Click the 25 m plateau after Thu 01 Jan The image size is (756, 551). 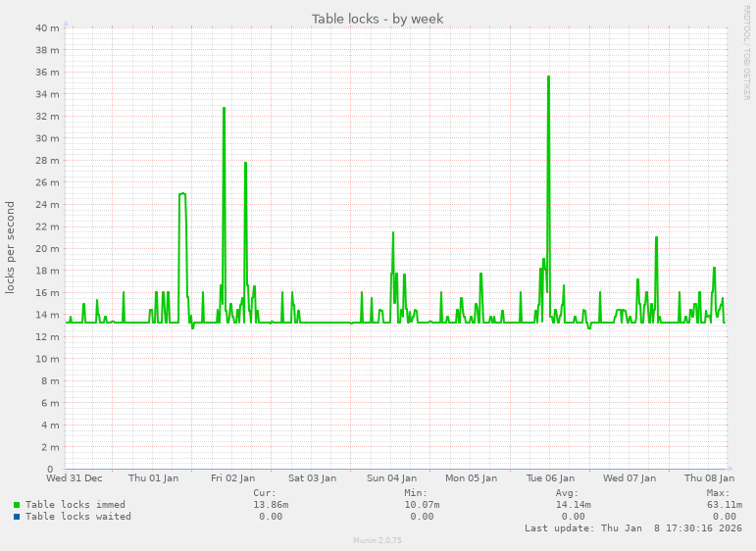(182, 194)
